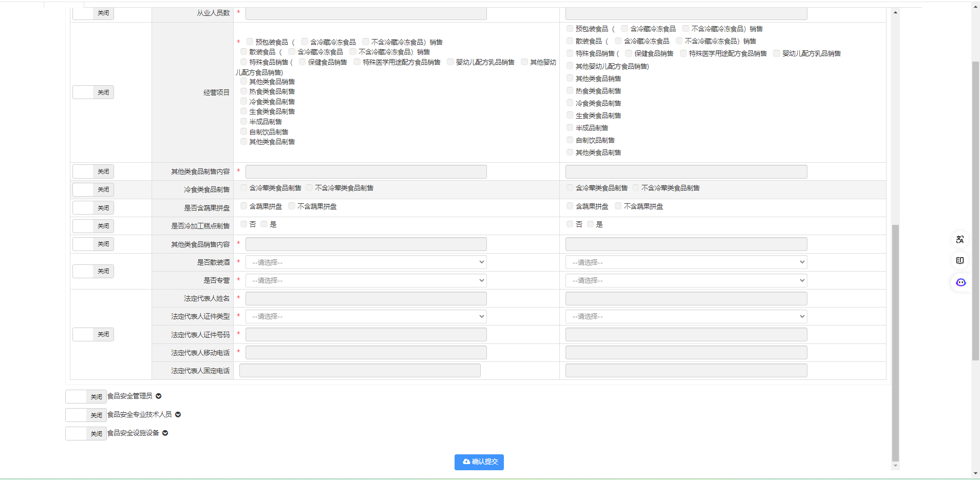The height and width of the screenshot is (480, 980).
Task: Open the left 法定代表人证件类型 dropdown
Action: point(366,316)
